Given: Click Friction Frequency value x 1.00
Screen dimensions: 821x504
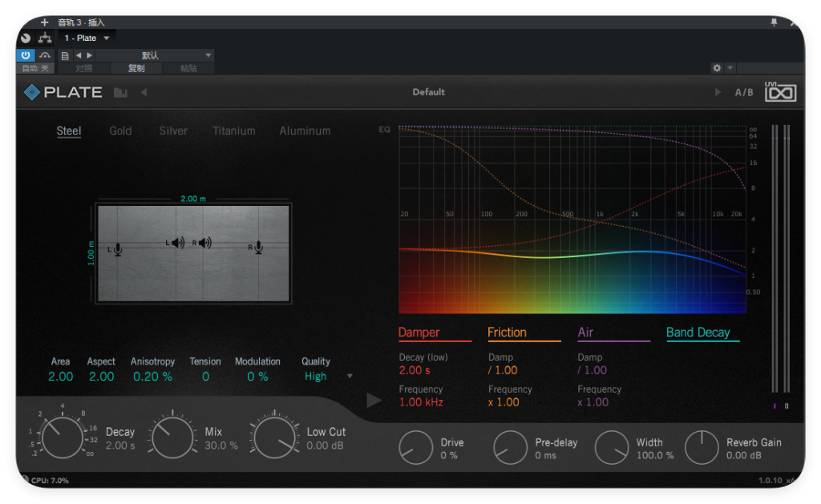Looking at the screenshot, I should click(x=504, y=402).
